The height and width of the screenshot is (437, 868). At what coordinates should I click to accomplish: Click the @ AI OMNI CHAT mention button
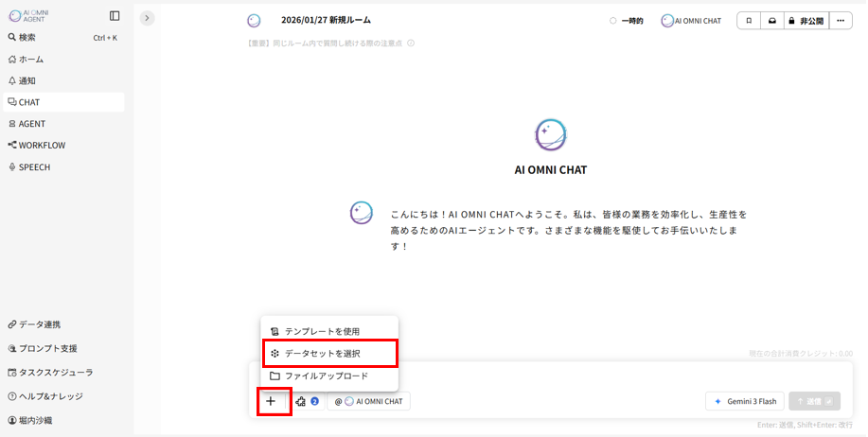368,402
